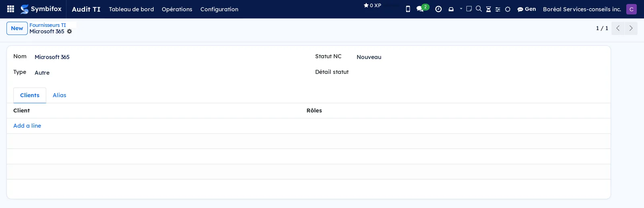Click the mobile phone icon

408,9
